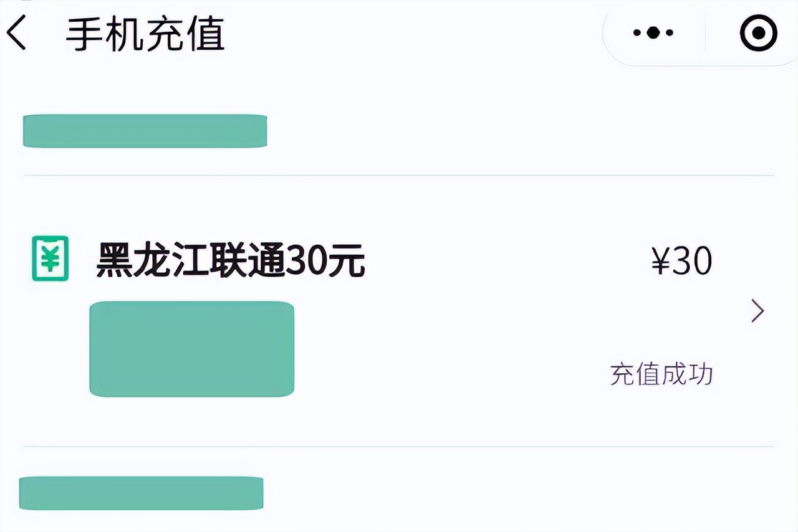
Task: Tap the circular mini program capsule button
Action: (x=756, y=32)
